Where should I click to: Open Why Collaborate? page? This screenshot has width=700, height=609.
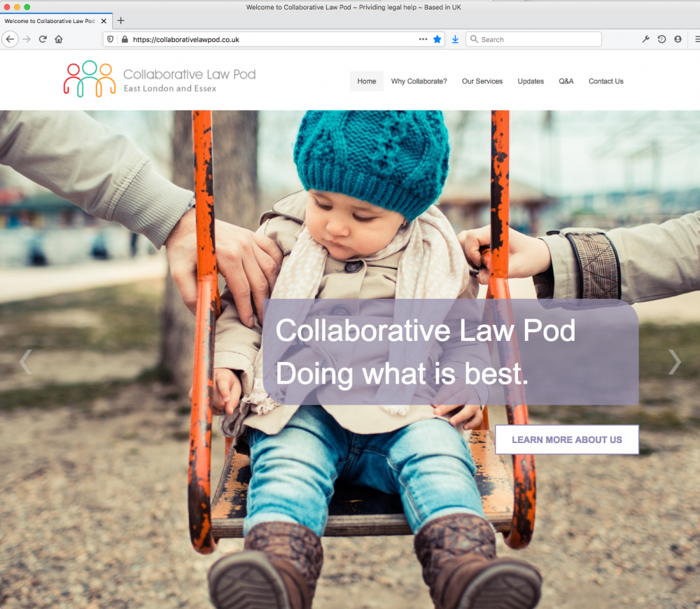pos(419,81)
